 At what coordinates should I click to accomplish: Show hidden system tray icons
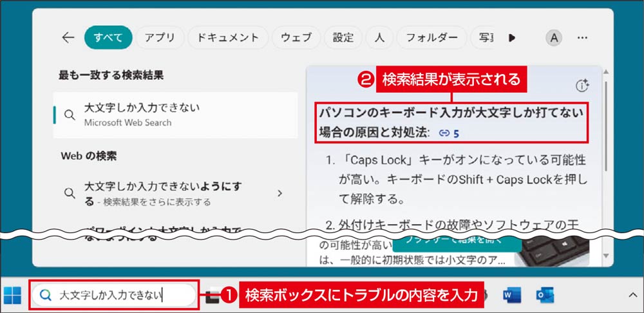632,296
